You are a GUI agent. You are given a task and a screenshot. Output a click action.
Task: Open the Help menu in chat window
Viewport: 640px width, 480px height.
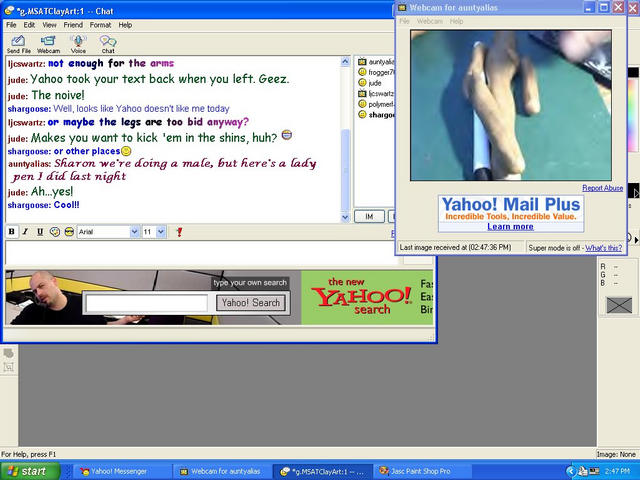point(125,25)
